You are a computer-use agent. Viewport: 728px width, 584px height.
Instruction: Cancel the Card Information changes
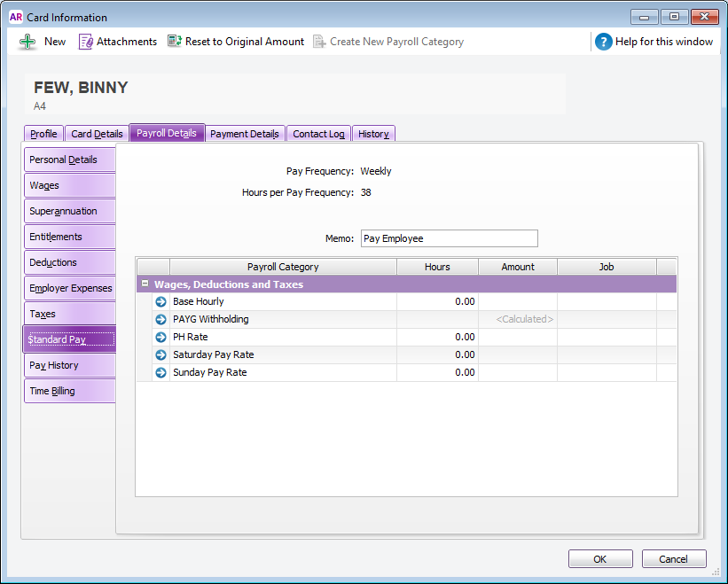(x=674, y=558)
